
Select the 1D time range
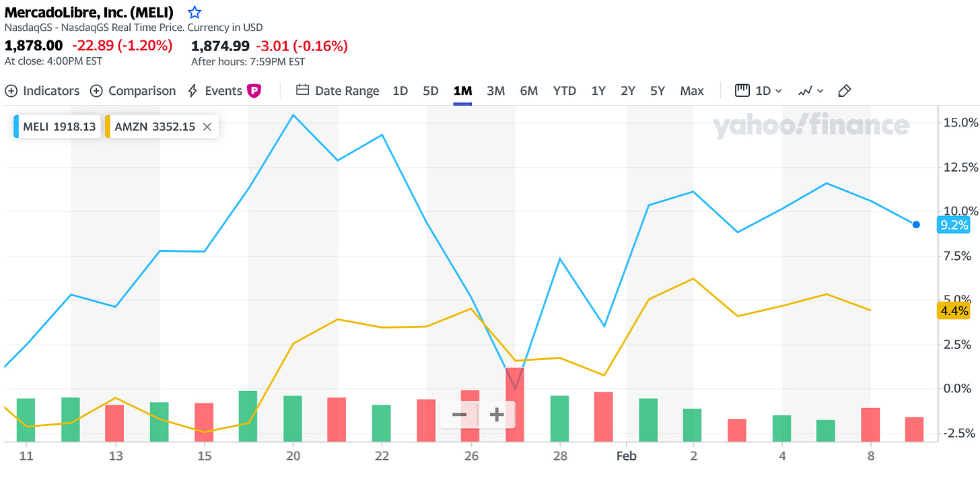point(400,91)
